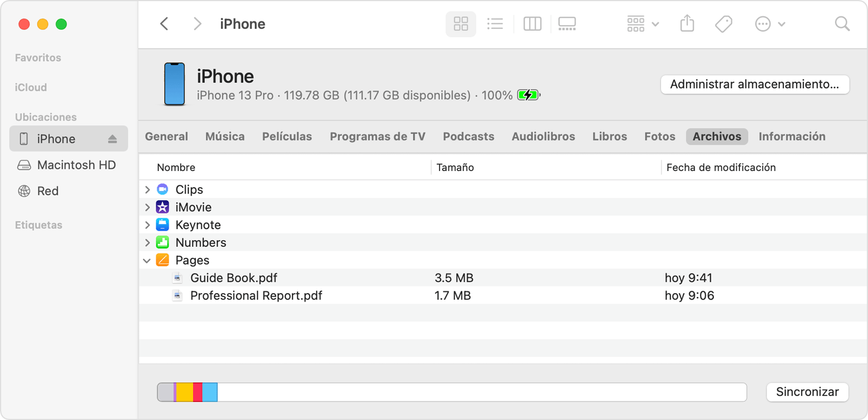868x420 pixels.
Task: Click the iMovie app icon
Action: (162, 207)
